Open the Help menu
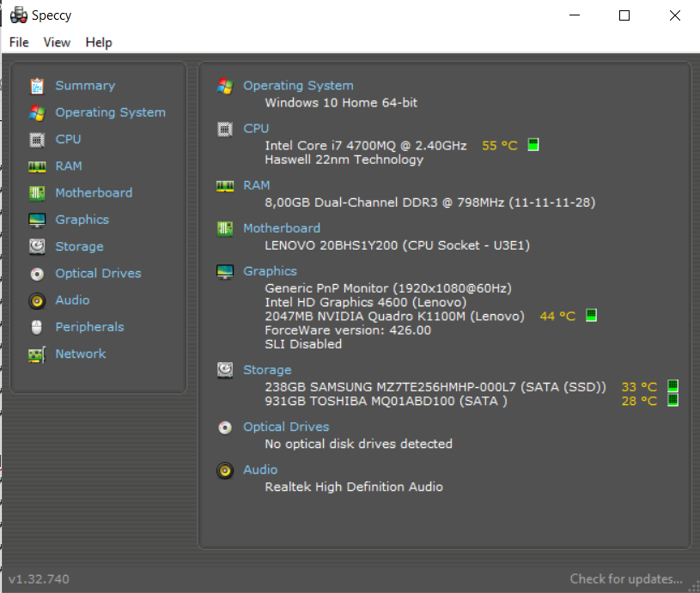This screenshot has height=593, width=700. 99,42
